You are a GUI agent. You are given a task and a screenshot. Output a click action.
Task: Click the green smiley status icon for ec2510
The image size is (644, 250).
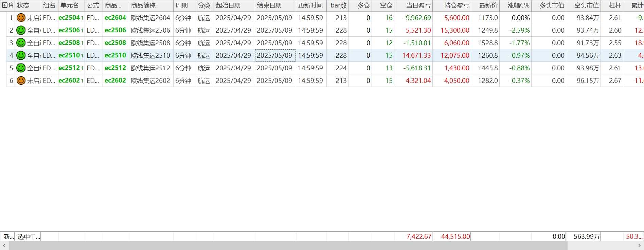pos(21,55)
